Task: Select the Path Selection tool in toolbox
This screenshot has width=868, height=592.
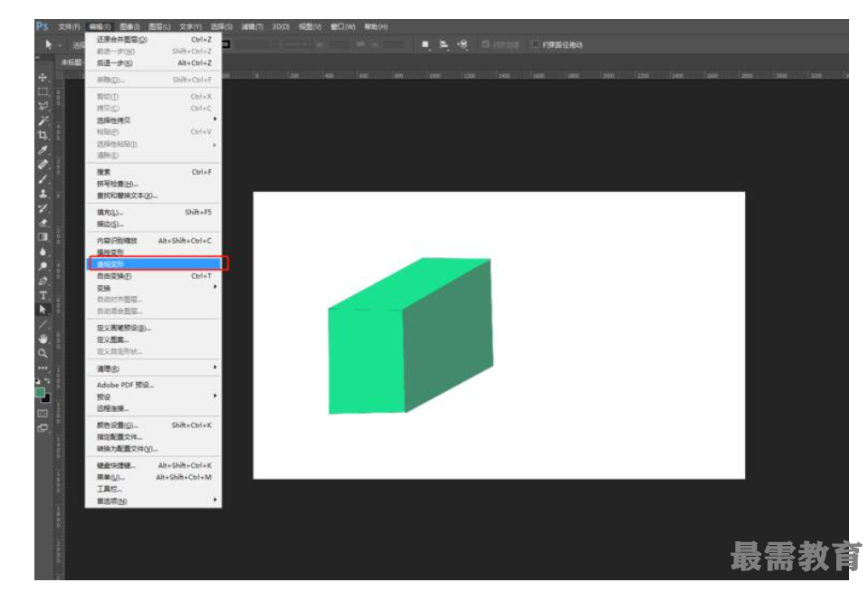Action: coord(43,310)
